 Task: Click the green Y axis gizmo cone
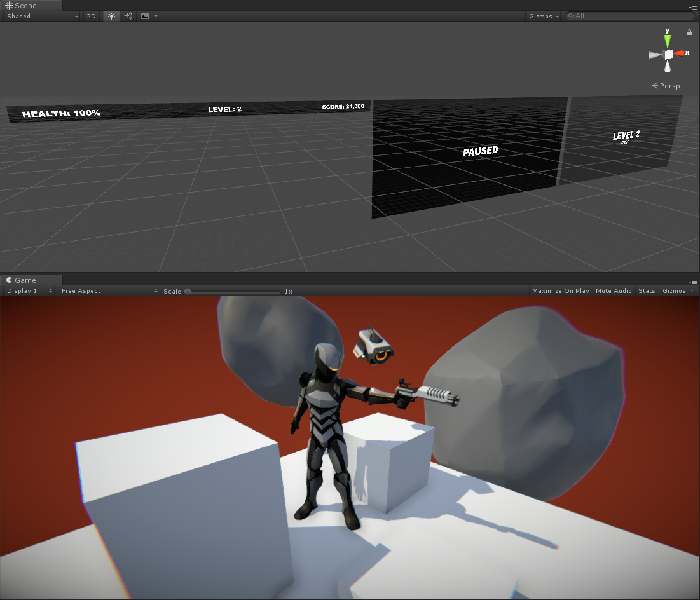(668, 39)
